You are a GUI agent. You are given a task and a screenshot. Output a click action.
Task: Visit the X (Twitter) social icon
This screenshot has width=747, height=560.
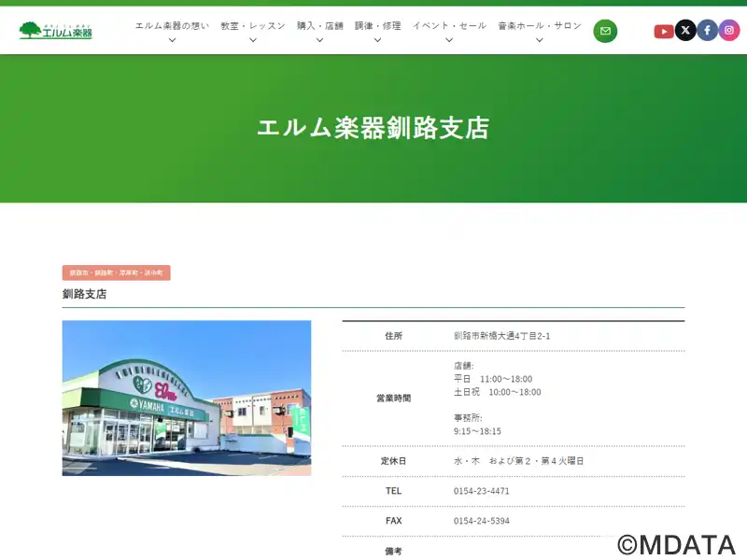pyautogui.click(x=685, y=31)
